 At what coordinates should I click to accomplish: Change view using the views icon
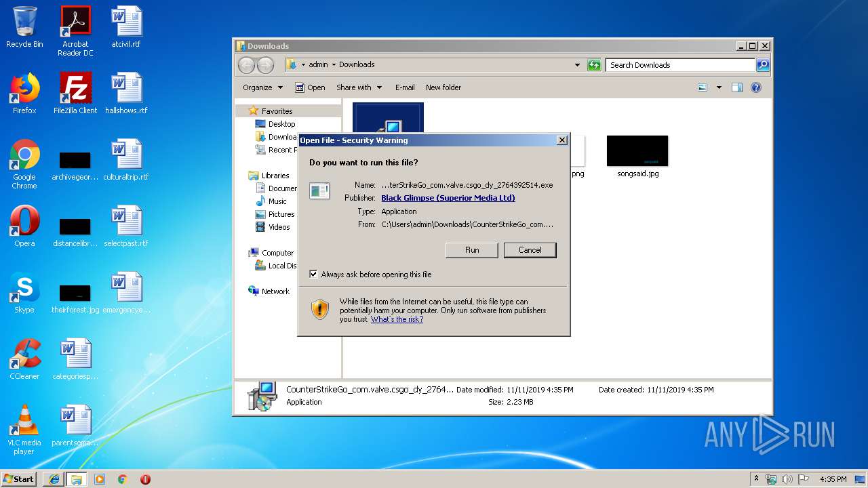703,87
